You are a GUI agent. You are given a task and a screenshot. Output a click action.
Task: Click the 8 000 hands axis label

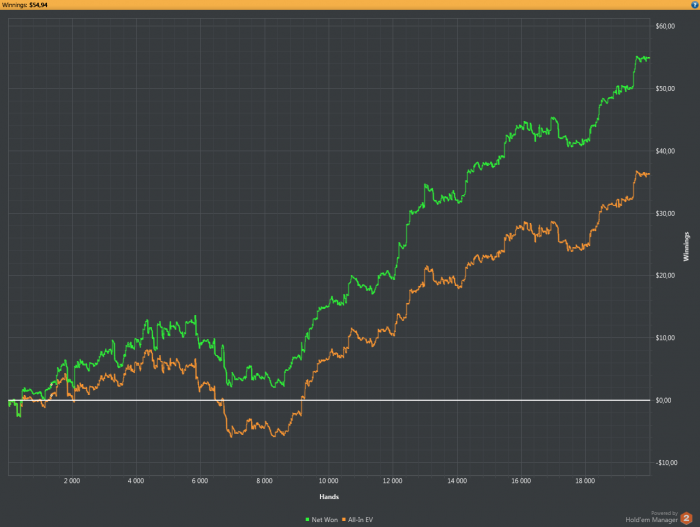click(264, 481)
